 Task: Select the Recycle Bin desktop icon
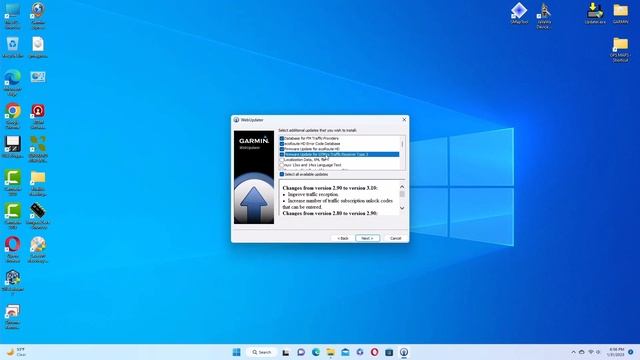(x=13, y=47)
